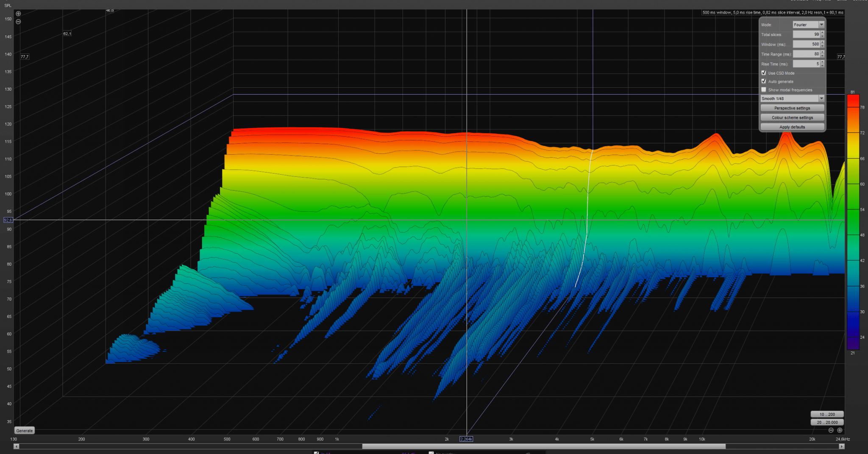Click the 92,6 SPL cursor label

pyautogui.click(x=8, y=220)
